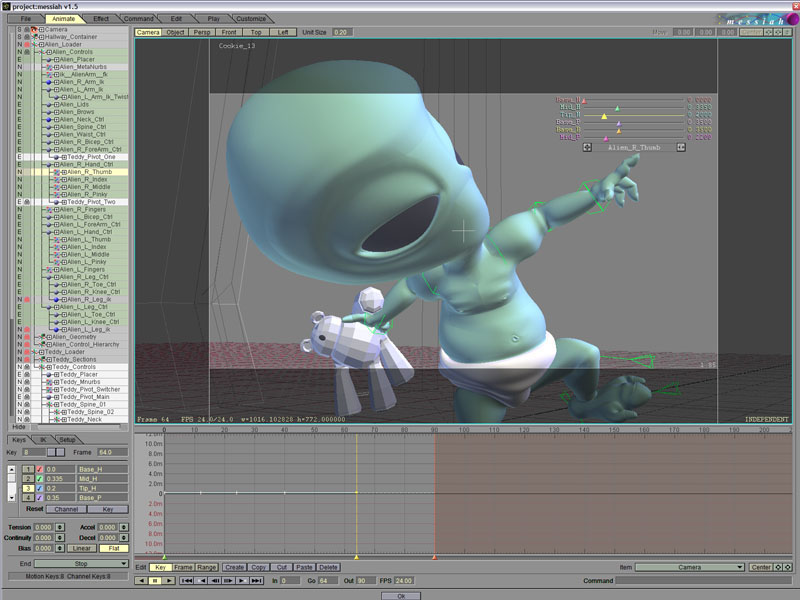Click next item arrow beside Alien_R_Thumb label
The height and width of the screenshot is (600, 800).
[681, 147]
